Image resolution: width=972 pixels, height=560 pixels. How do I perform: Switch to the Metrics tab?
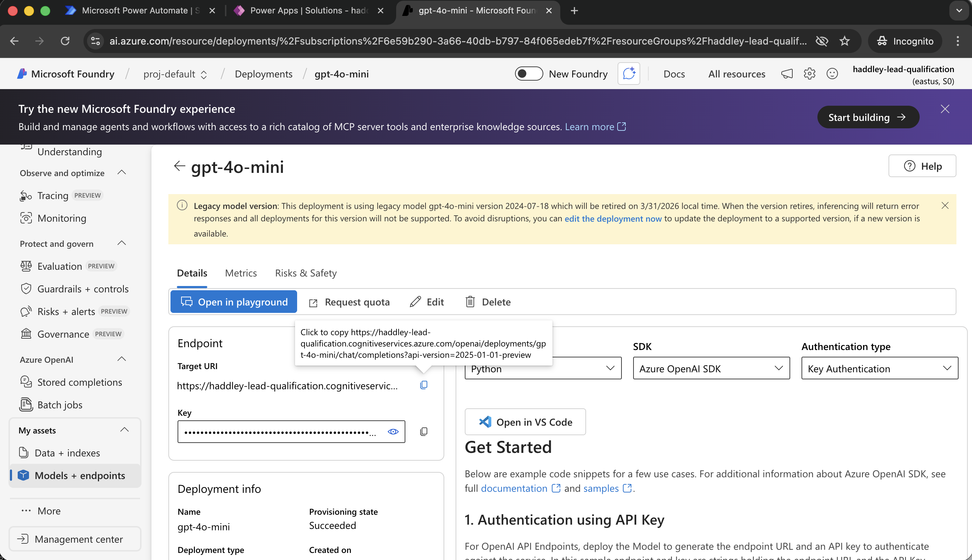pos(241,273)
